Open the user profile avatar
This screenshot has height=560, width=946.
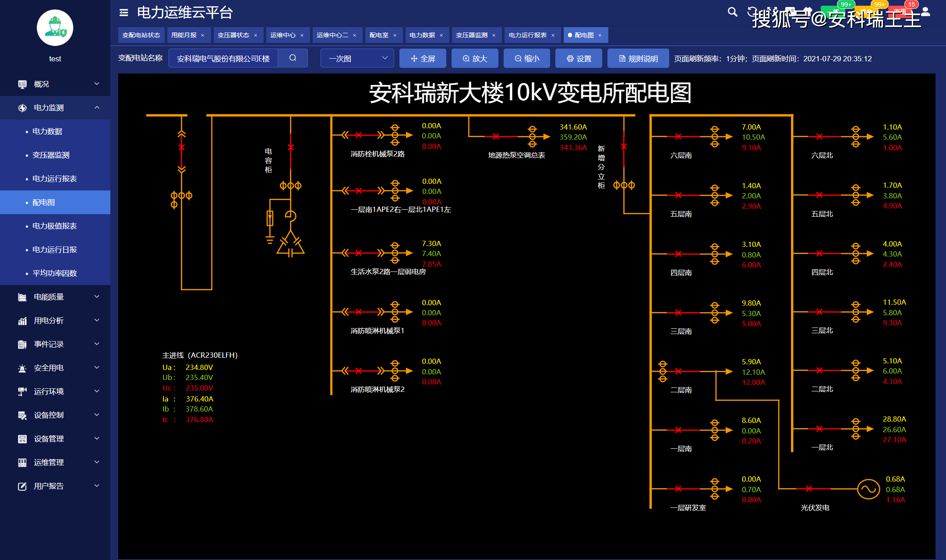pyautogui.click(x=55, y=28)
